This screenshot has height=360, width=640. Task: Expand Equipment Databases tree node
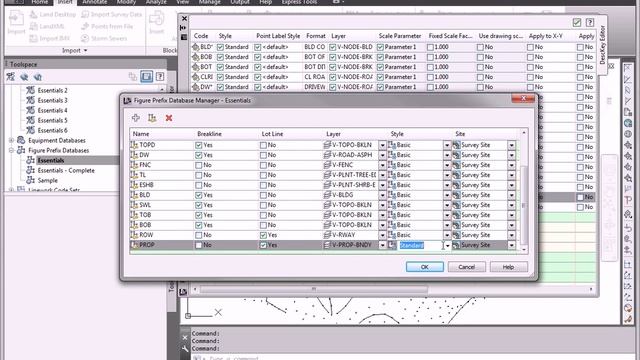click(x=11, y=140)
